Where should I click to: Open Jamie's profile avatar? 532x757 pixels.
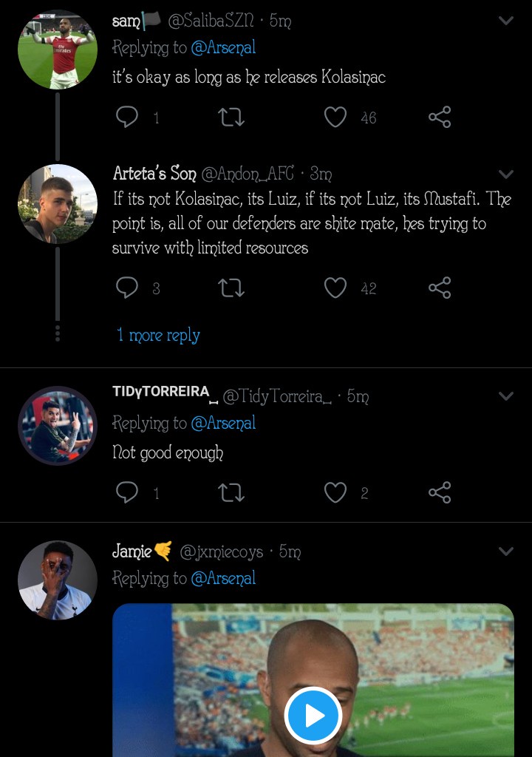point(58,580)
